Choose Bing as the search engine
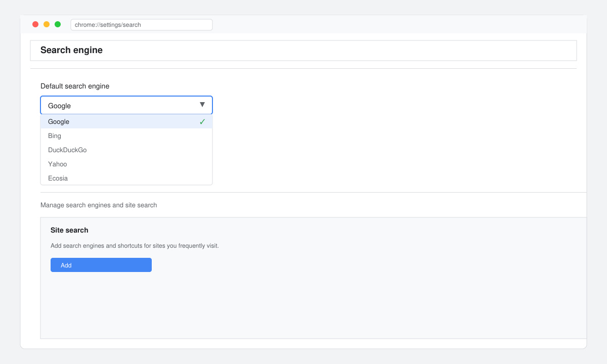This screenshot has height=364, width=607. coord(126,135)
